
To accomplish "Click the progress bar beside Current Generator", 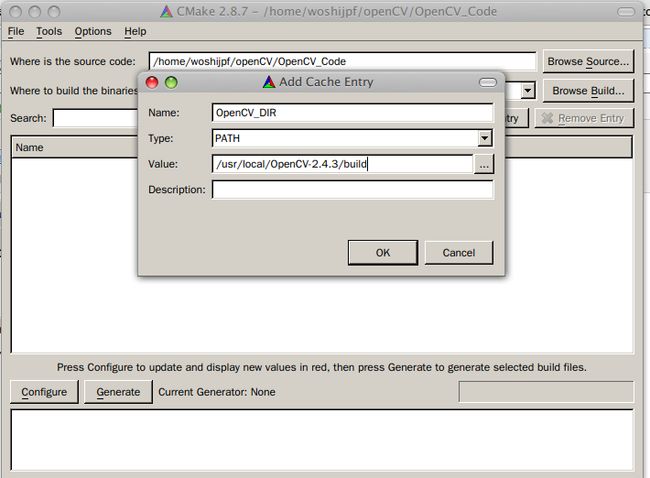I will point(546,392).
